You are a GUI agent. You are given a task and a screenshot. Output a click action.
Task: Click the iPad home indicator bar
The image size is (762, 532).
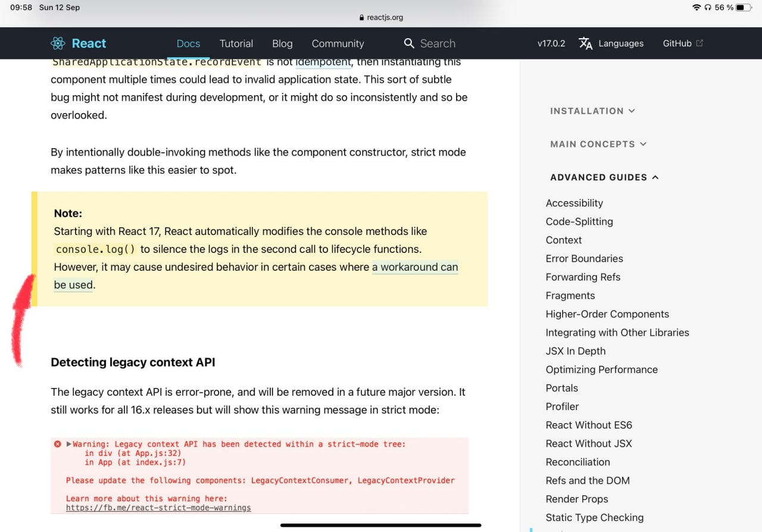pos(381,525)
